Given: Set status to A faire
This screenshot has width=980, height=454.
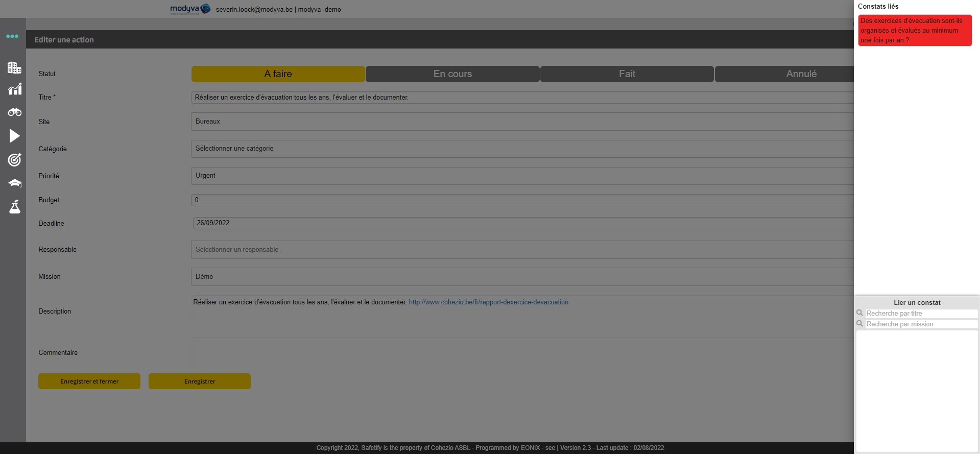Looking at the screenshot, I should pyautogui.click(x=278, y=74).
